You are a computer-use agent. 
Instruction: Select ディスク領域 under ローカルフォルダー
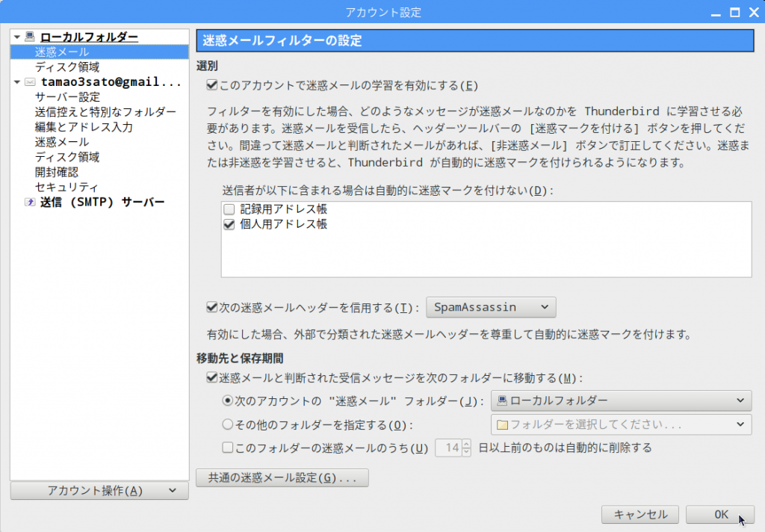coord(66,66)
